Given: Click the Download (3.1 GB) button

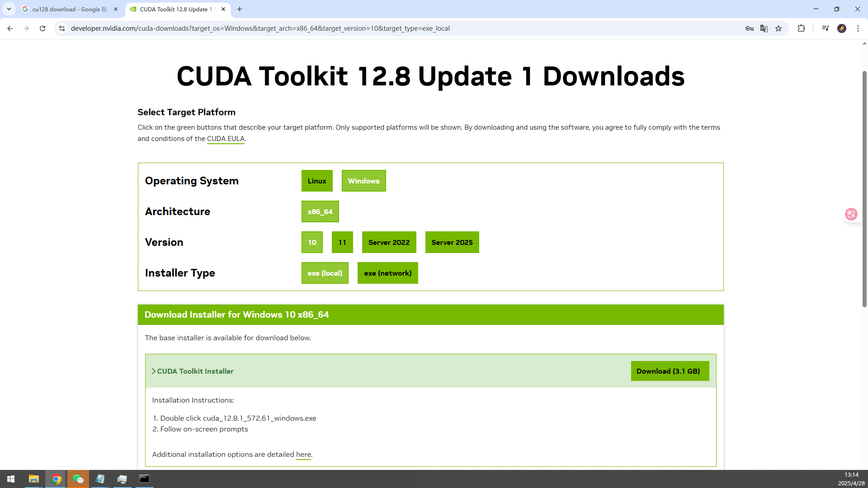Looking at the screenshot, I should pos(670,371).
